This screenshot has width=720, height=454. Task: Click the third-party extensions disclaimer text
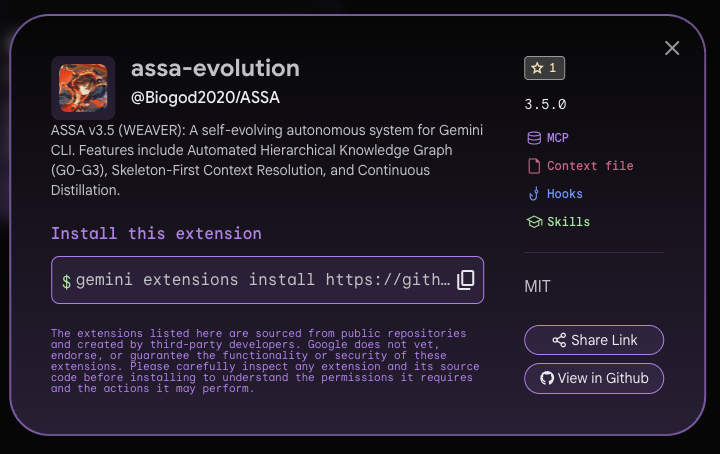(x=265, y=361)
